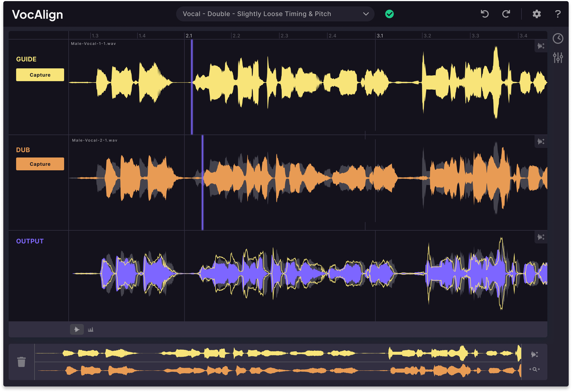Expand preset dropdown chevron arrow
The image size is (572, 392).
[366, 14]
